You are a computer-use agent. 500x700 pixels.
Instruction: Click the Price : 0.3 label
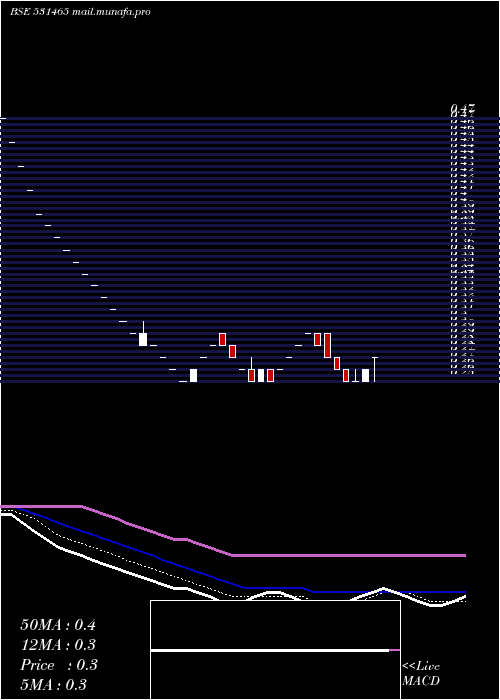[58, 665]
